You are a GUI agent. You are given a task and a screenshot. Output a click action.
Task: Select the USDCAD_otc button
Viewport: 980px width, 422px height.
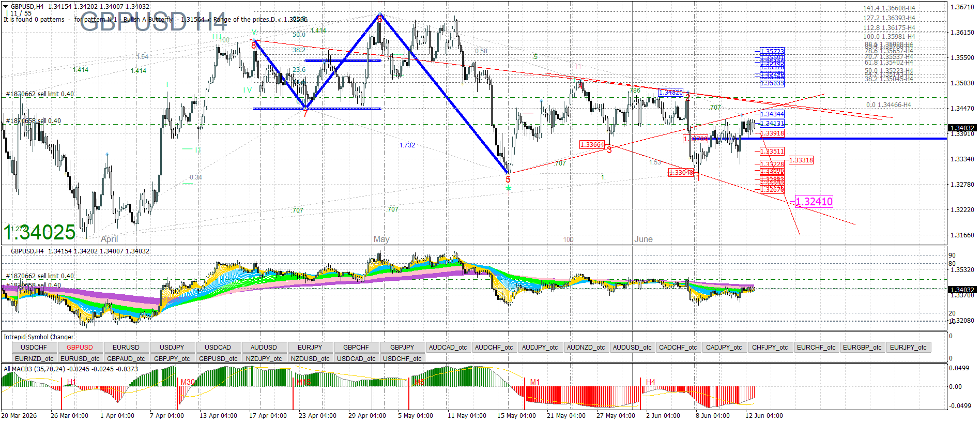point(356,358)
